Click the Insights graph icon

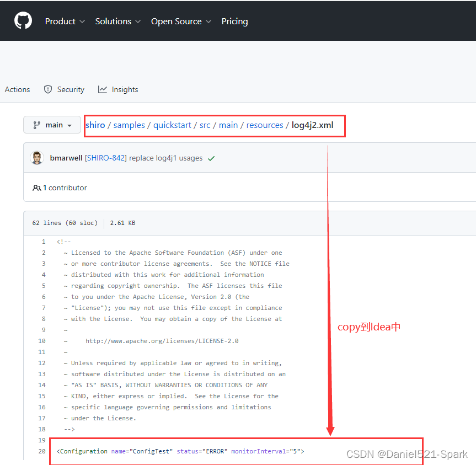pos(102,89)
